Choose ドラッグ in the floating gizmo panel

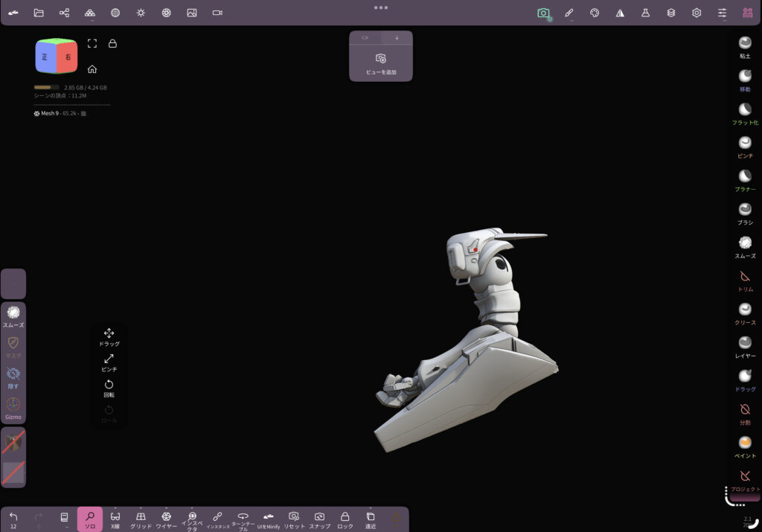109,337
